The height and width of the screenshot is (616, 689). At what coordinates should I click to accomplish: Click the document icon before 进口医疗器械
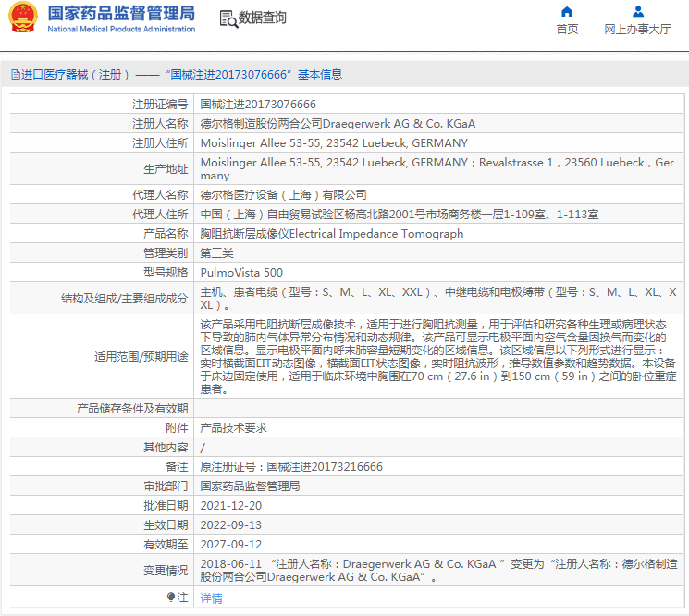click(16, 75)
